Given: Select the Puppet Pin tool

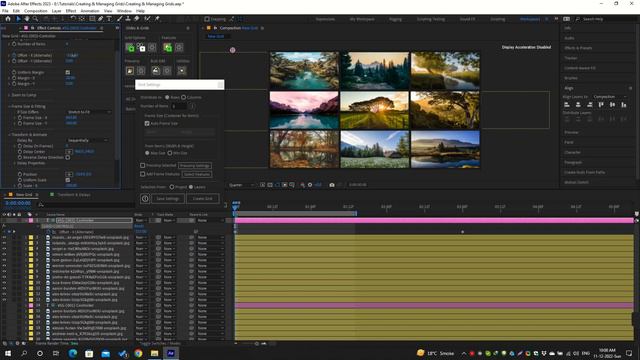Looking at the screenshot, I should 157,19.
